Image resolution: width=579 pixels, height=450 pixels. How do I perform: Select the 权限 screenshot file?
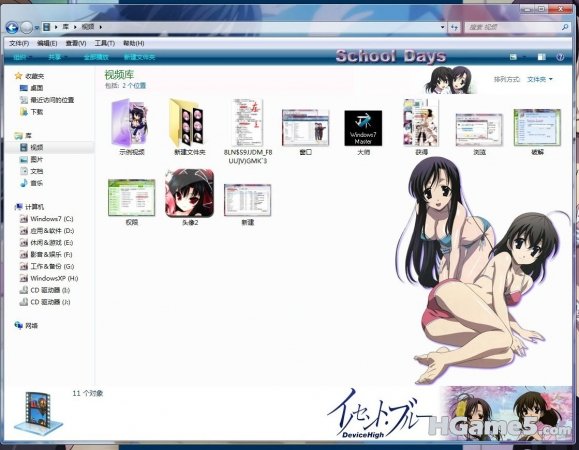pyautogui.click(x=131, y=202)
